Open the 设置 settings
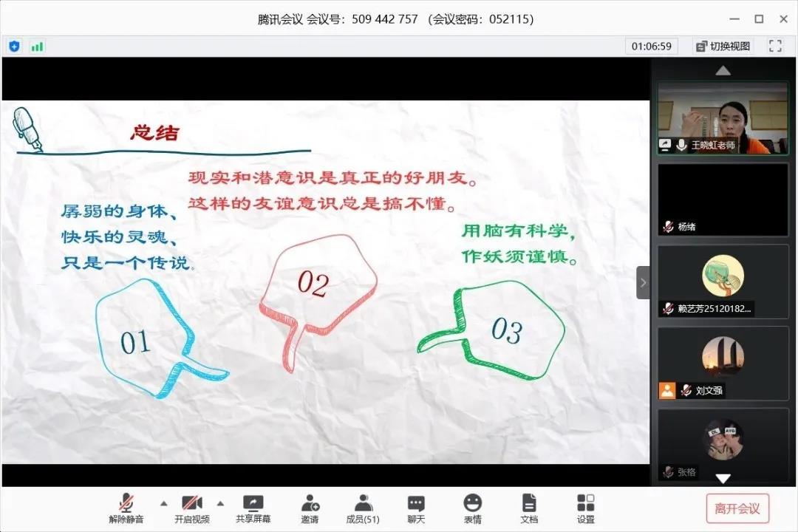Screen dimensions: 798x532 tap(585, 508)
